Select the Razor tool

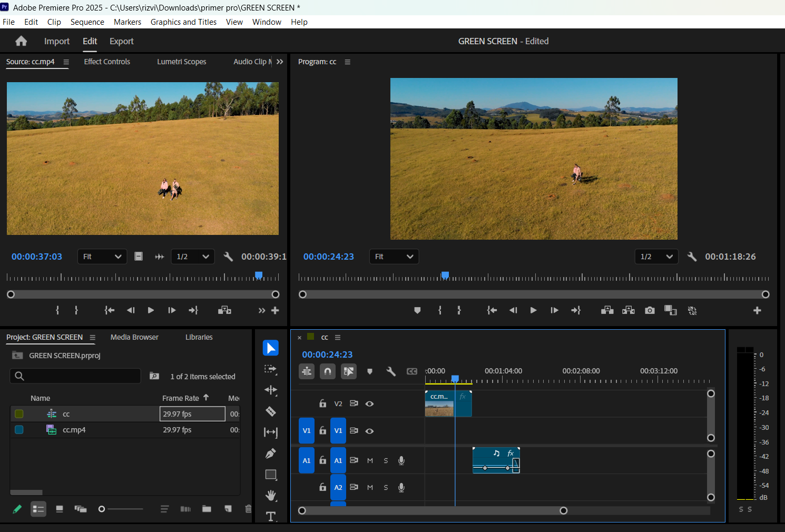pyautogui.click(x=271, y=411)
